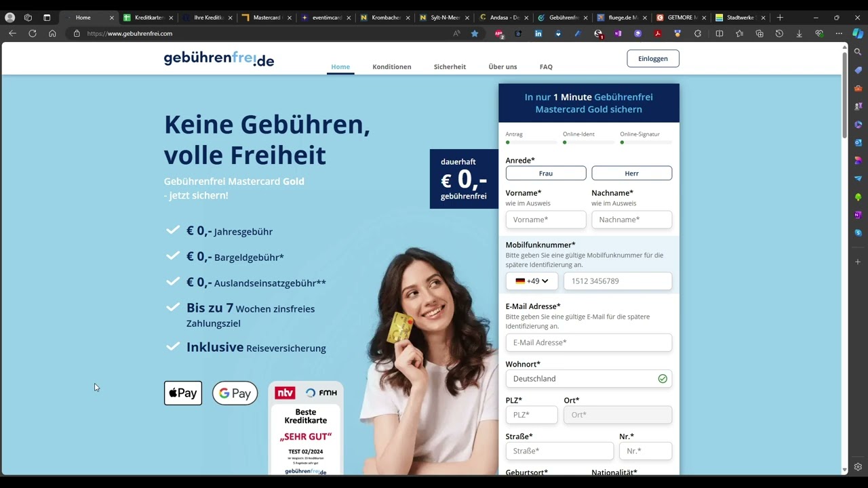Focus the Nachname input field
This screenshot has width=868, height=488.
click(x=632, y=220)
